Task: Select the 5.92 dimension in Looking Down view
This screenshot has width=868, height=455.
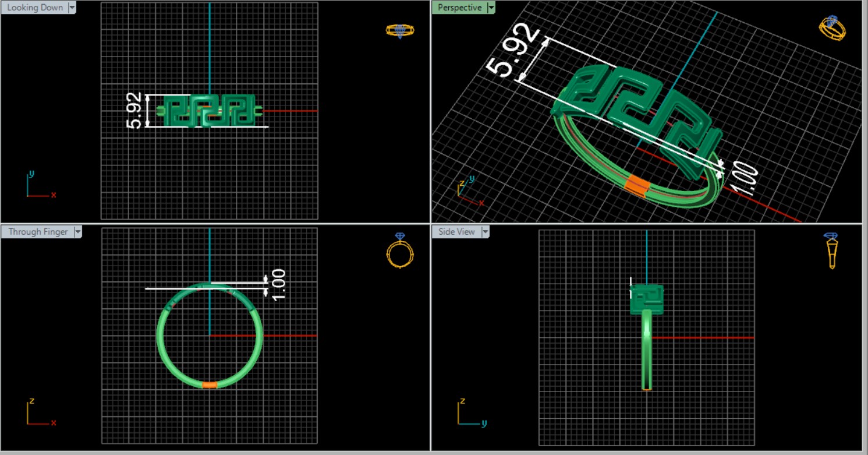Action: [x=134, y=111]
